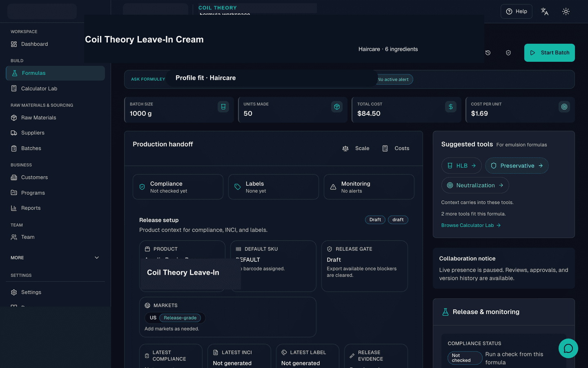Open the language translation icon

point(545,11)
